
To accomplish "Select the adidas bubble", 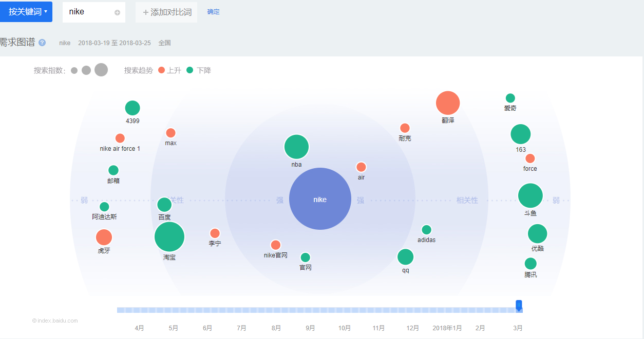I will click(x=426, y=230).
